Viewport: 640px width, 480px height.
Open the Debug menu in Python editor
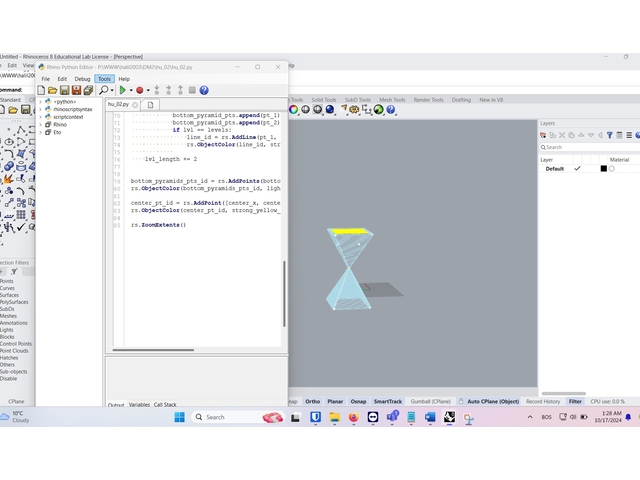coord(82,79)
